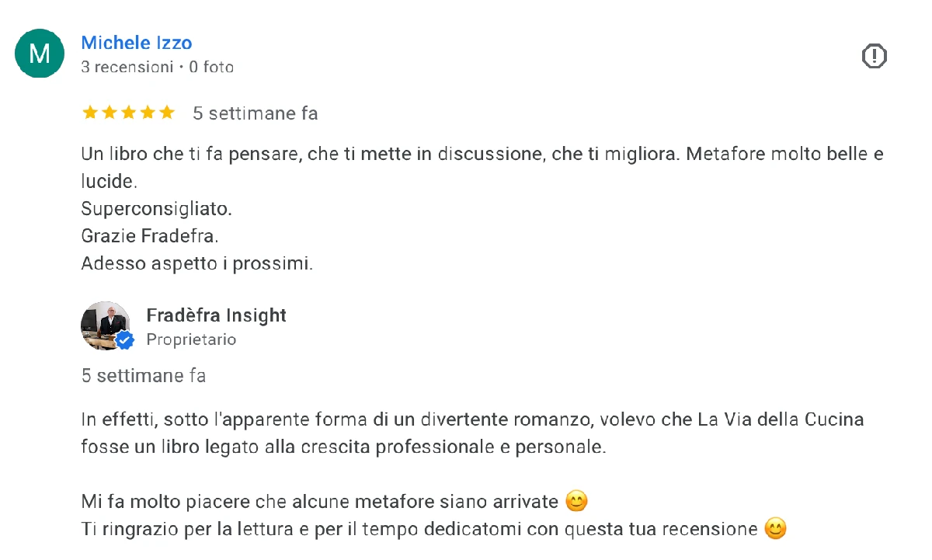This screenshot has height=560, width=932.
Task: Click the second star in the rating
Action: (x=109, y=113)
